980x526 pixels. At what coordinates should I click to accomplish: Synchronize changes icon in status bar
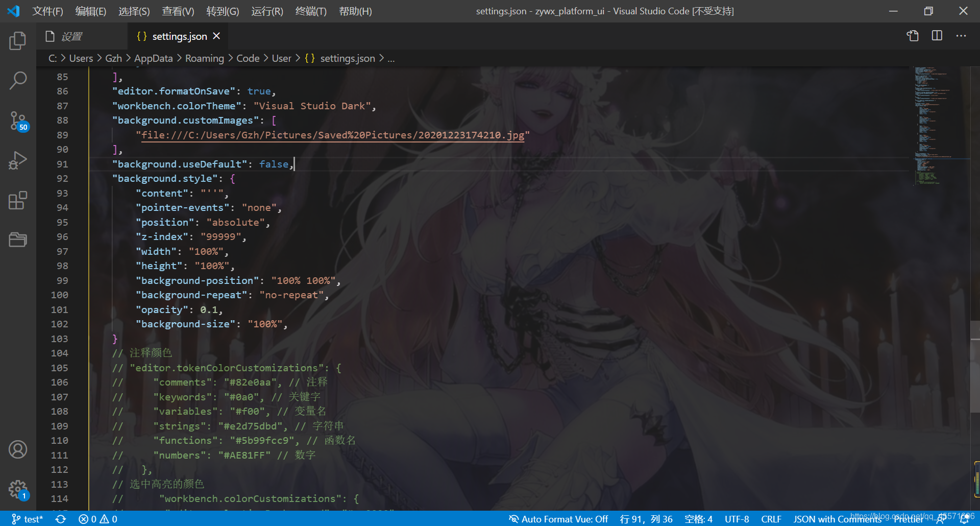click(x=61, y=519)
